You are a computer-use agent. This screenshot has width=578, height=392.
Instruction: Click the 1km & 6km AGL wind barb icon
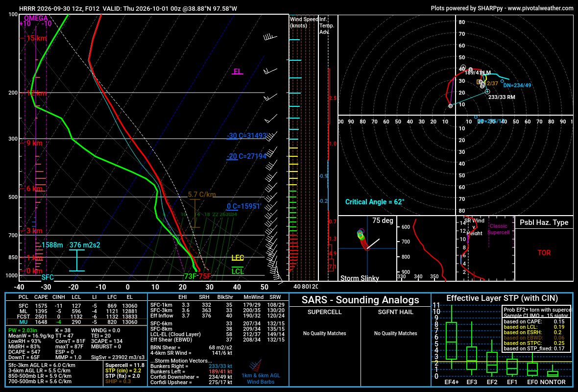[256, 366]
